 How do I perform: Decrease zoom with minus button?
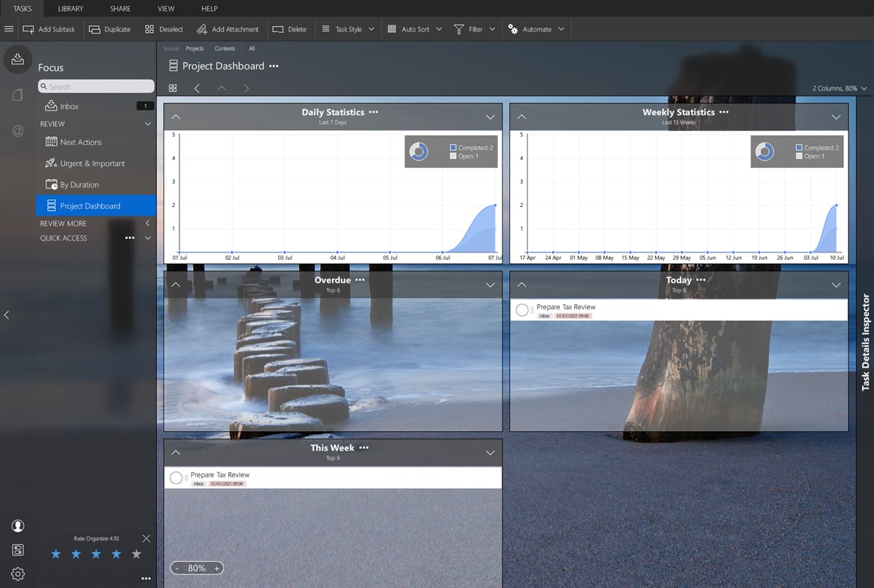pyautogui.click(x=177, y=568)
